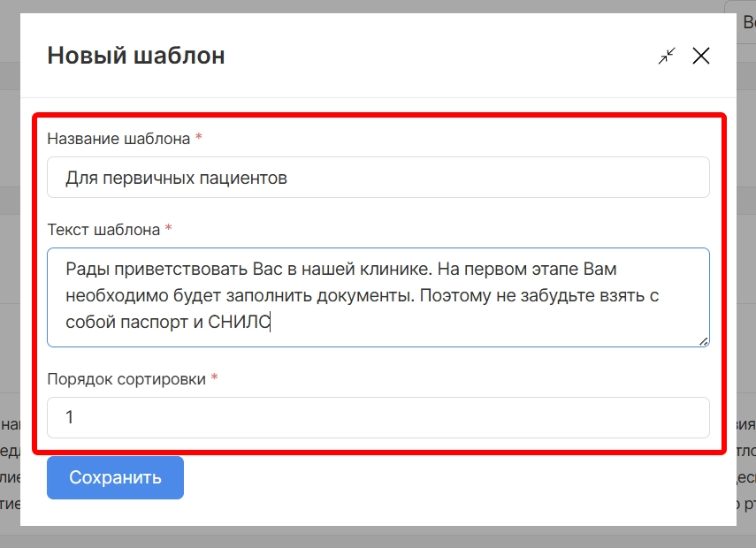Close the Новый шаблон dialog
756x548 pixels.
(x=700, y=56)
